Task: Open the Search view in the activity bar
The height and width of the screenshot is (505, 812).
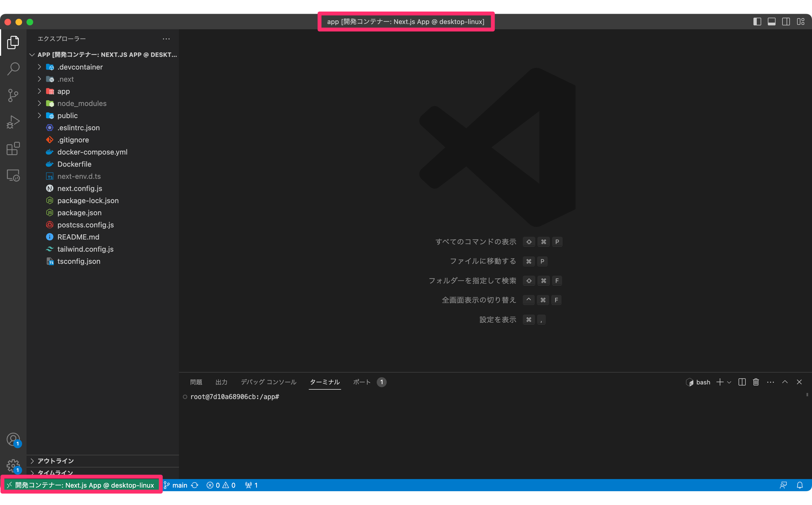Action: click(13, 68)
